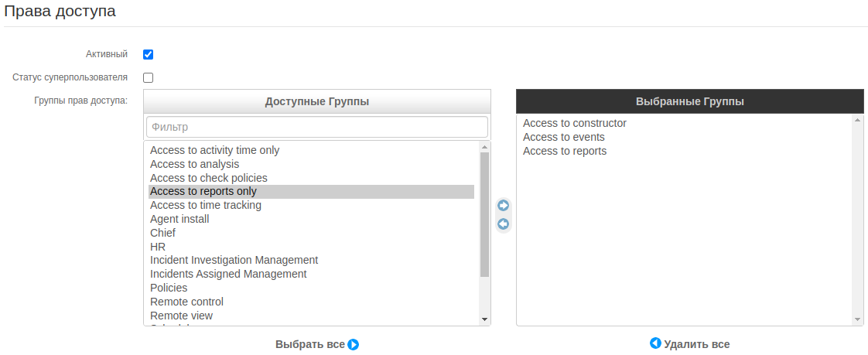Click the available groups scrollbar thumb

[x=484, y=214]
